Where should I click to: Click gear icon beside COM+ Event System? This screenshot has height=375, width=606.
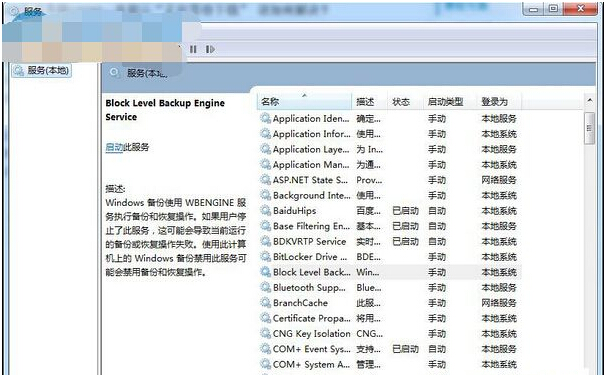point(266,349)
